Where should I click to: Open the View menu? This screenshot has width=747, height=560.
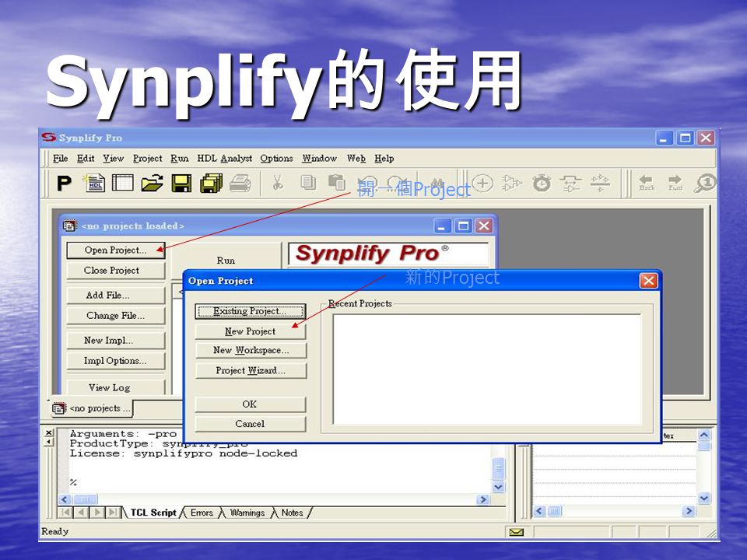click(114, 158)
